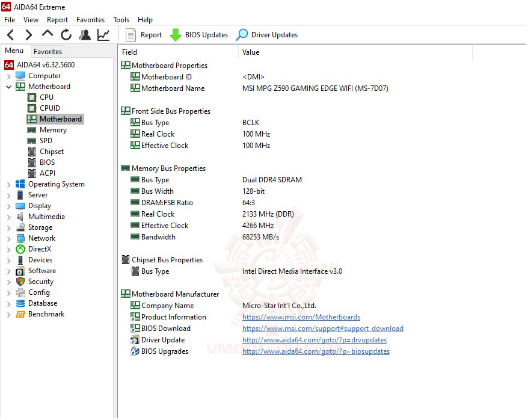Open the View menu

[x=31, y=20]
